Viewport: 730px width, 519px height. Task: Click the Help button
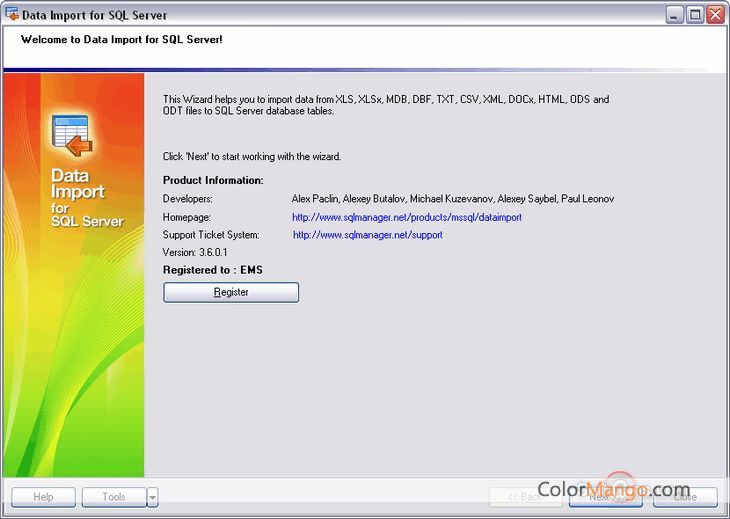tap(43, 497)
